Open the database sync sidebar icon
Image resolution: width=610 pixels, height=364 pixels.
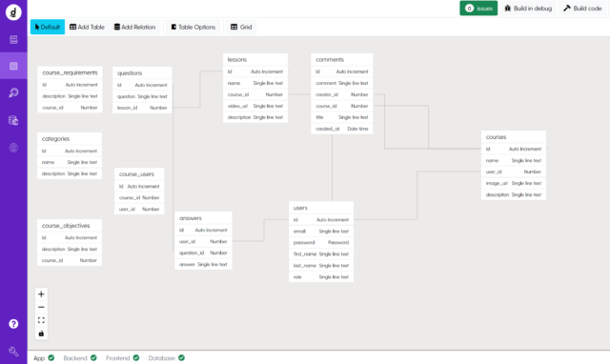click(13, 120)
